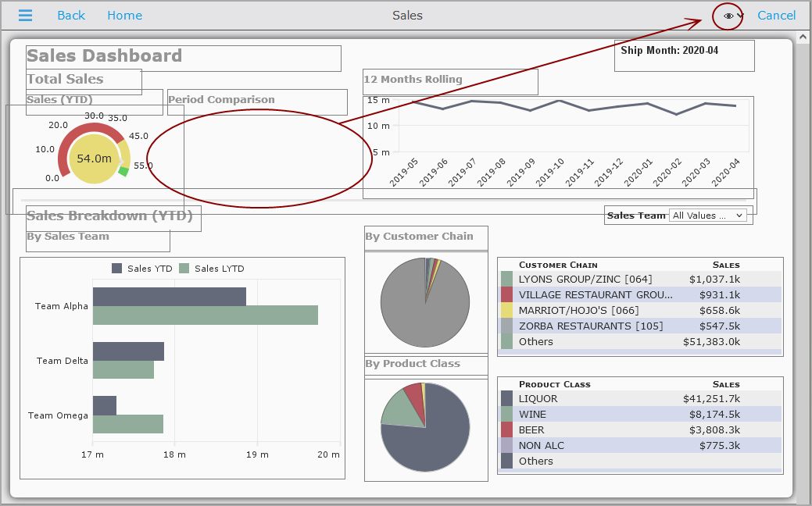Viewport: 812px width, 506px height.
Task: Select the Team Alpha Sales YTD bar
Action: (x=170, y=297)
